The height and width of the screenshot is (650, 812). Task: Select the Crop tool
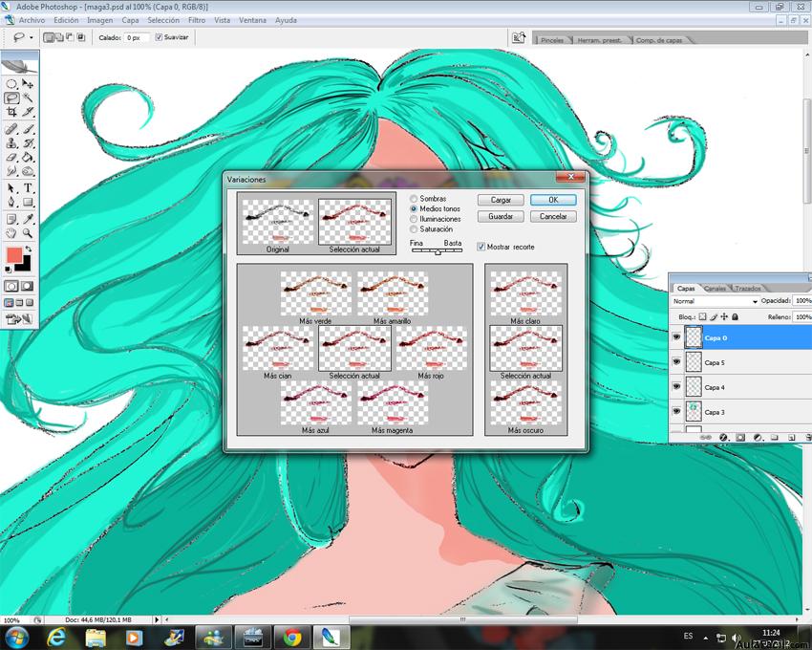click(x=11, y=112)
